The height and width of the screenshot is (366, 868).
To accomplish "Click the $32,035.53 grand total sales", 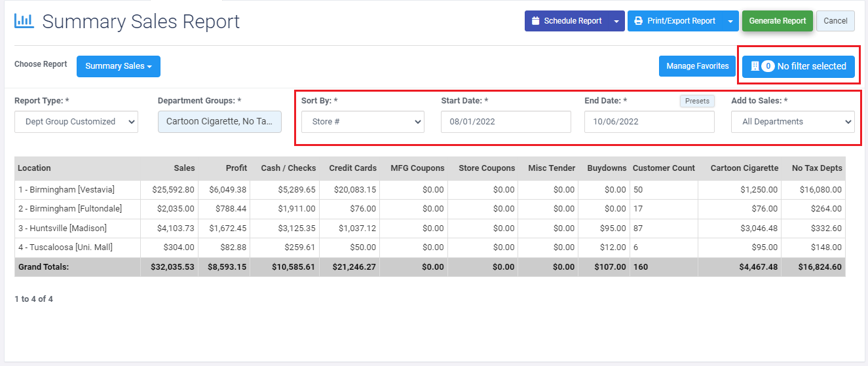I will coord(172,267).
